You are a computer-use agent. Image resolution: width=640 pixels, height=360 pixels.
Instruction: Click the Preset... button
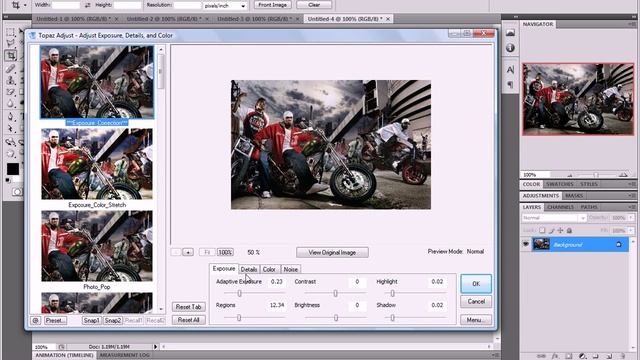[x=56, y=320]
